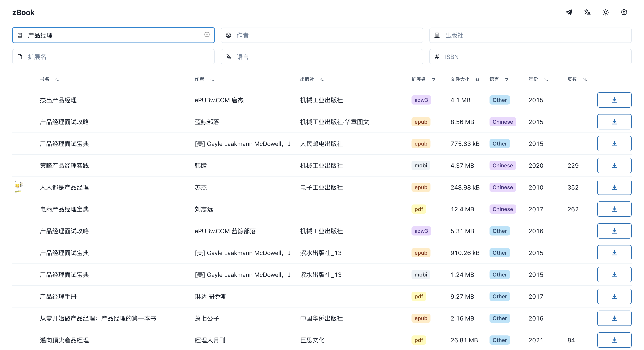Click the zBook logo title
This screenshot has height=350, width=644.
(x=23, y=12)
